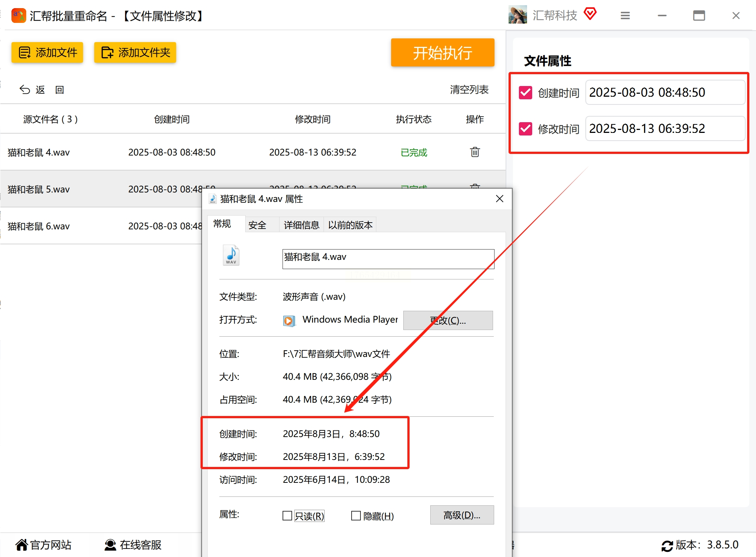Viewport: 756px width, 557px height.
Task: Click 清空列表 to clear list
Action: click(469, 90)
